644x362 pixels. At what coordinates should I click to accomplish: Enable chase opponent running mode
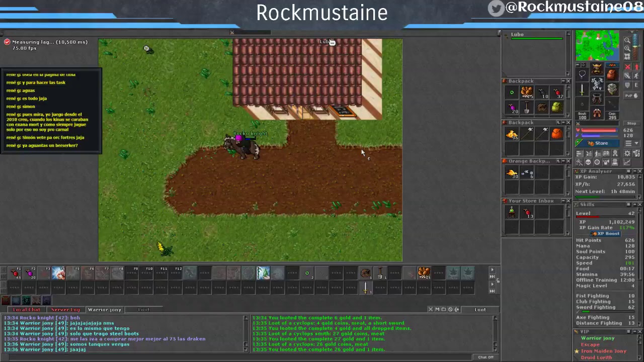(636, 76)
